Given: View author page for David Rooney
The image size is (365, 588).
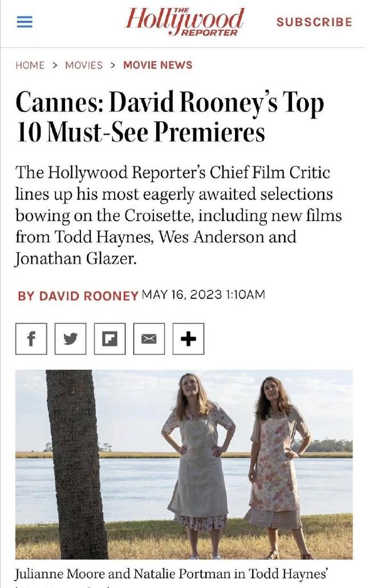Looking at the screenshot, I should 78,296.
